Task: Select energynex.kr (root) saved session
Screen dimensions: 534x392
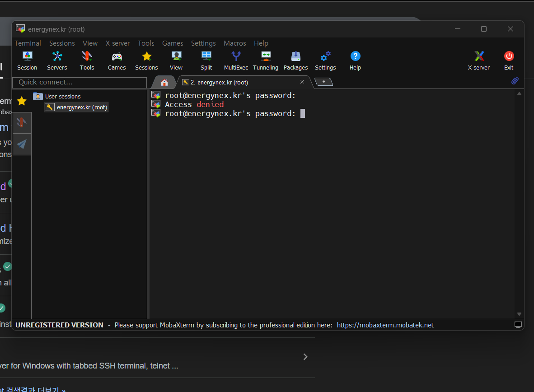Action: pos(77,107)
